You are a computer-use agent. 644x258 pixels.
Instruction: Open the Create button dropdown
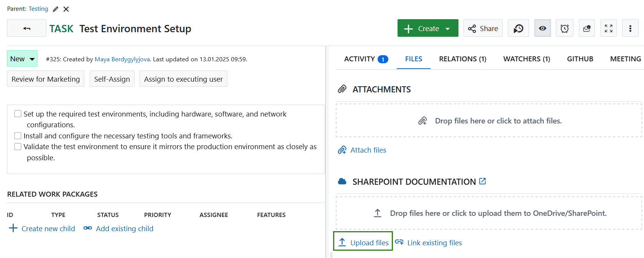click(x=428, y=28)
